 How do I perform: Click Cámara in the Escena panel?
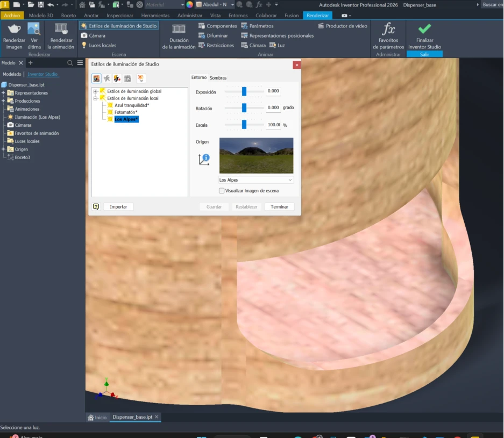click(x=93, y=35)
